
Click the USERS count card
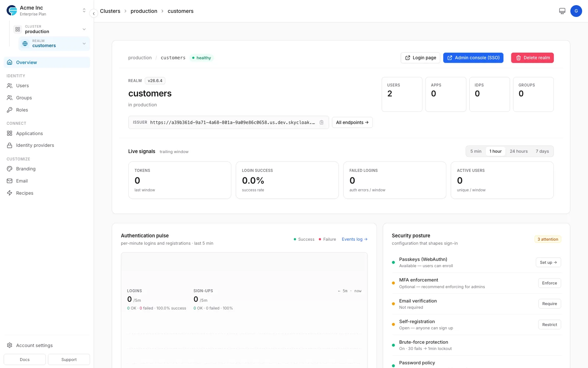402,94
